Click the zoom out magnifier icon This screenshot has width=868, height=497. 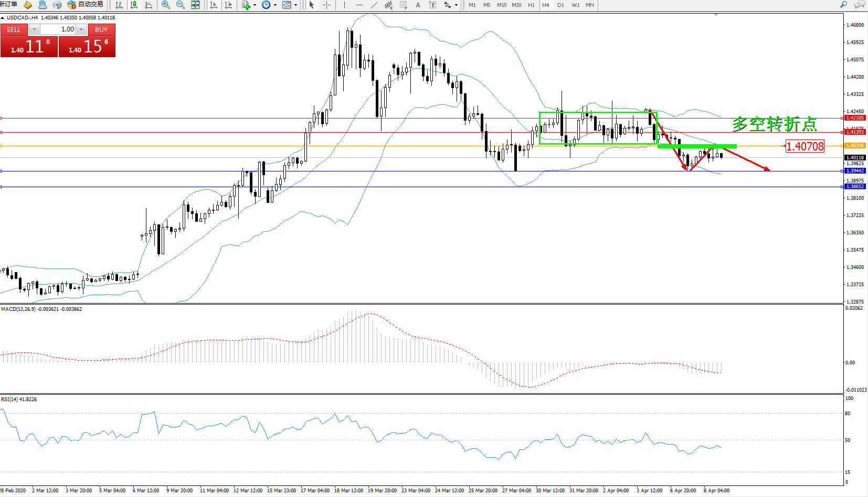coord(181,5)
